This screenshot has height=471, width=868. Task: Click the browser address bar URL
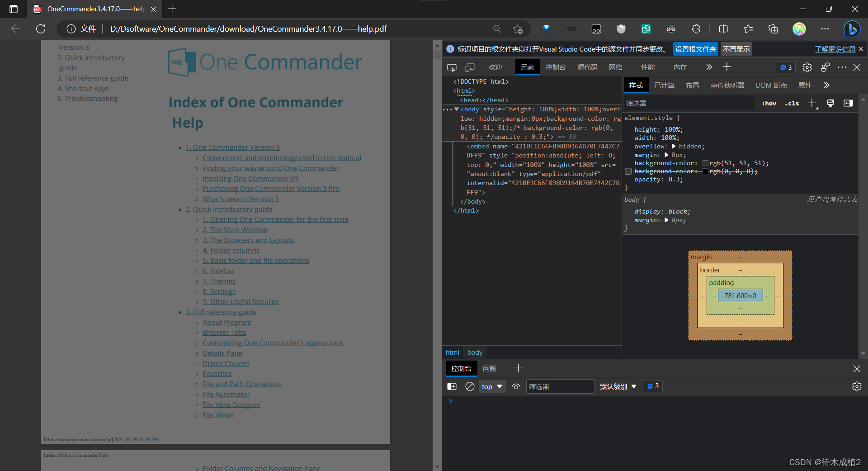[248, 29]
